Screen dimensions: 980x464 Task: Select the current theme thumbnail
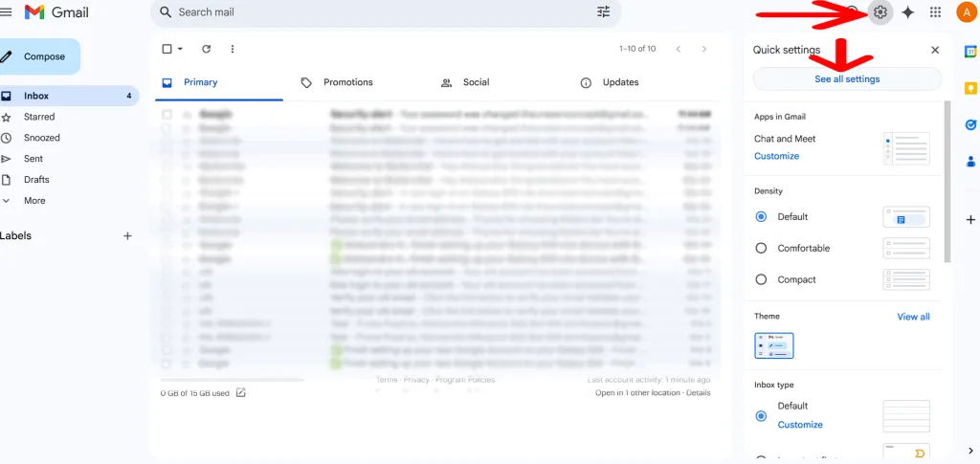click(773, 345)
